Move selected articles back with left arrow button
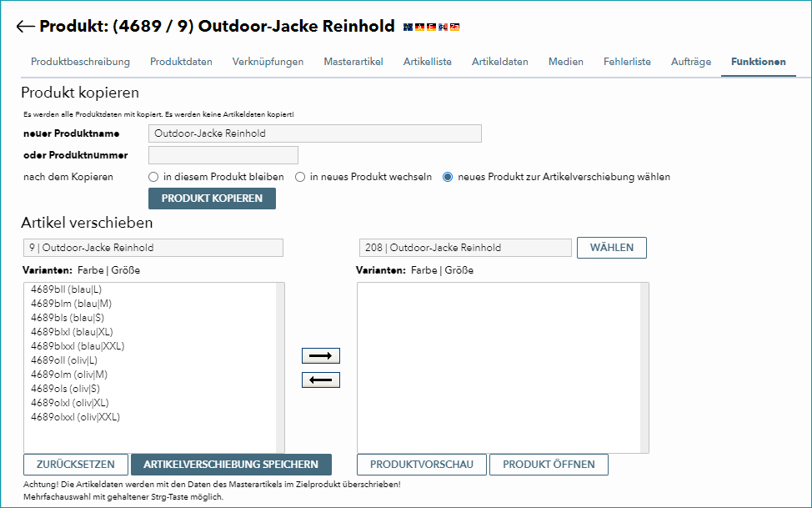This screenshot has height=508, width=812. point(321,380)
